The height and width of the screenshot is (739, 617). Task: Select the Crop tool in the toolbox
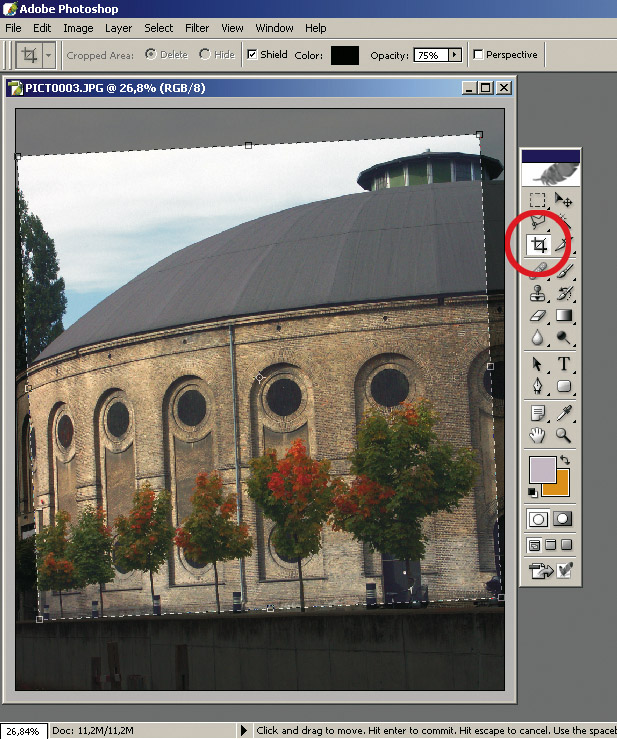point(538,245)
